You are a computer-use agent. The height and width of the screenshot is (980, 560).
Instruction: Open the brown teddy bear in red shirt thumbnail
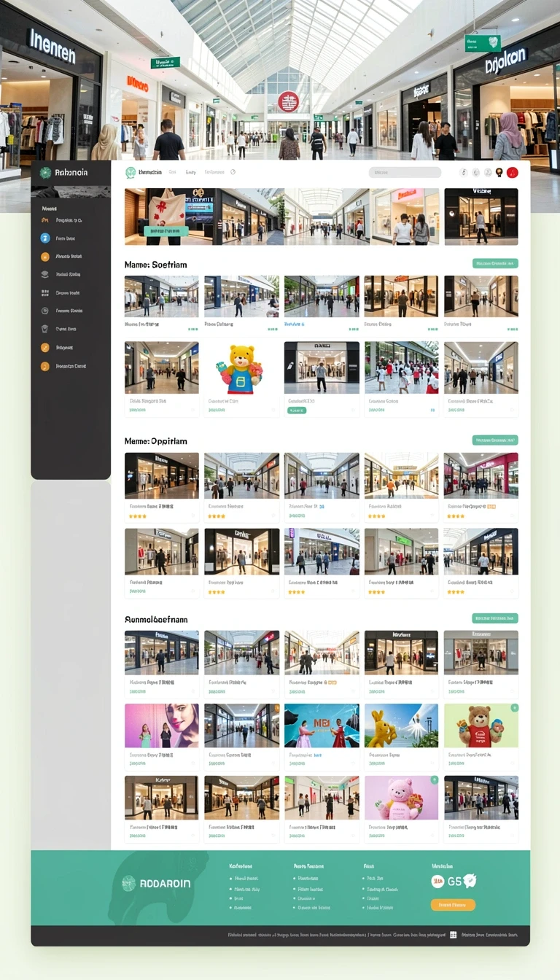coord(481,726)
